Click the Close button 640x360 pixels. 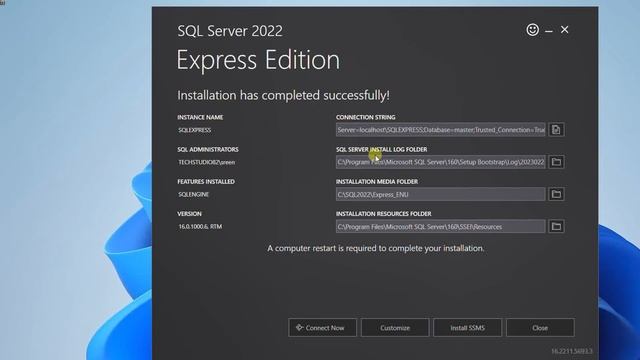540,328
